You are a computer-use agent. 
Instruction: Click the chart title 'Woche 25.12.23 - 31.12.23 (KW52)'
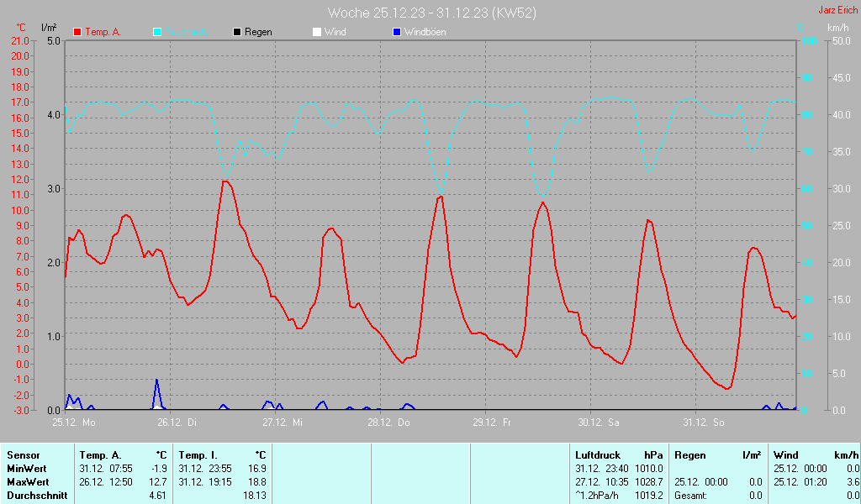click(431, 13)
